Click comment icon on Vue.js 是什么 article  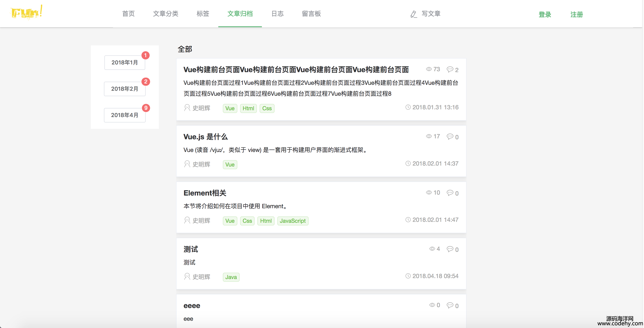coord(450,137)
